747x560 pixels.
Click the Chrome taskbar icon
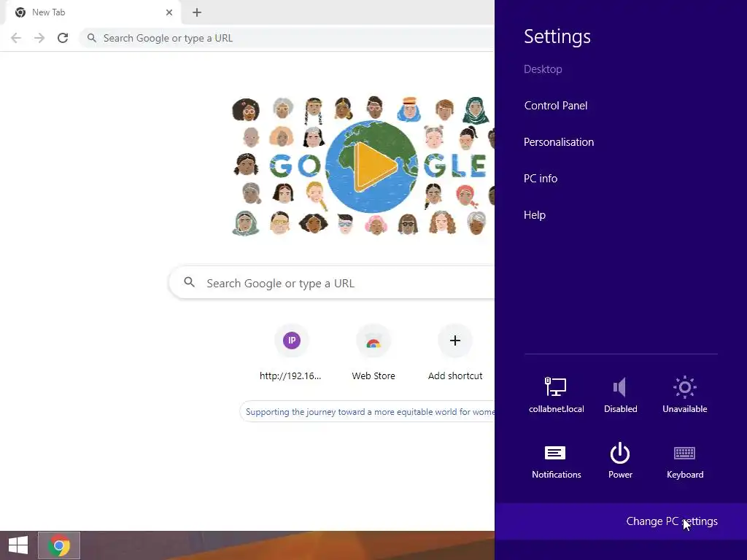click(59, 545)
